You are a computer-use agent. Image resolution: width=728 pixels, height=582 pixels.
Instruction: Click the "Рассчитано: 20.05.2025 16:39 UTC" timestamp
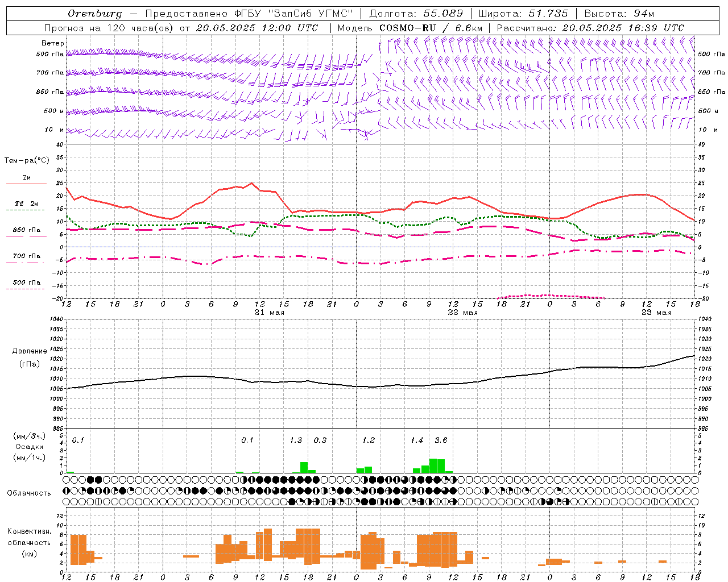pyautogui.click(x=590, y=27)
